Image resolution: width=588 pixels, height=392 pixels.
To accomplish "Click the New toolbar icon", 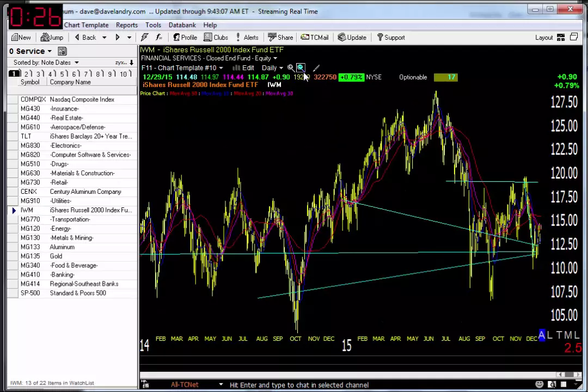I will [21, 37].
